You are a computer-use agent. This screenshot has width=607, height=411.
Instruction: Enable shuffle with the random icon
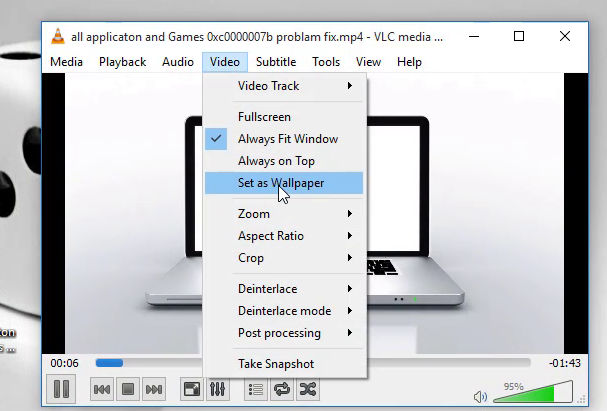(x=307, y=389)
